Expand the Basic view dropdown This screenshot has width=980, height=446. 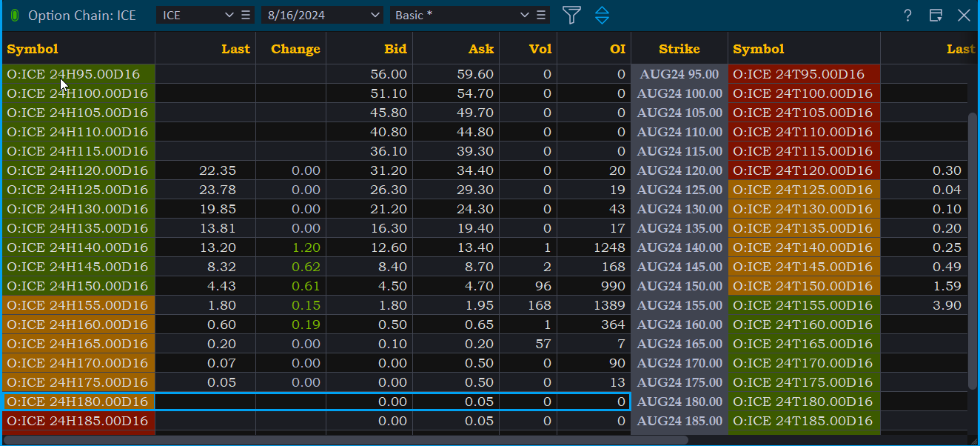coord(525,15)
